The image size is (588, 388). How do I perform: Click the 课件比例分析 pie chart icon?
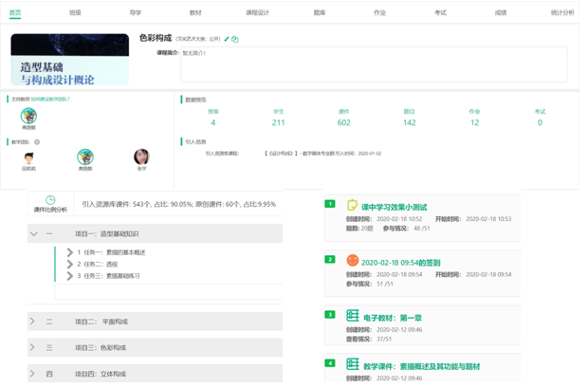pos(50,200)
